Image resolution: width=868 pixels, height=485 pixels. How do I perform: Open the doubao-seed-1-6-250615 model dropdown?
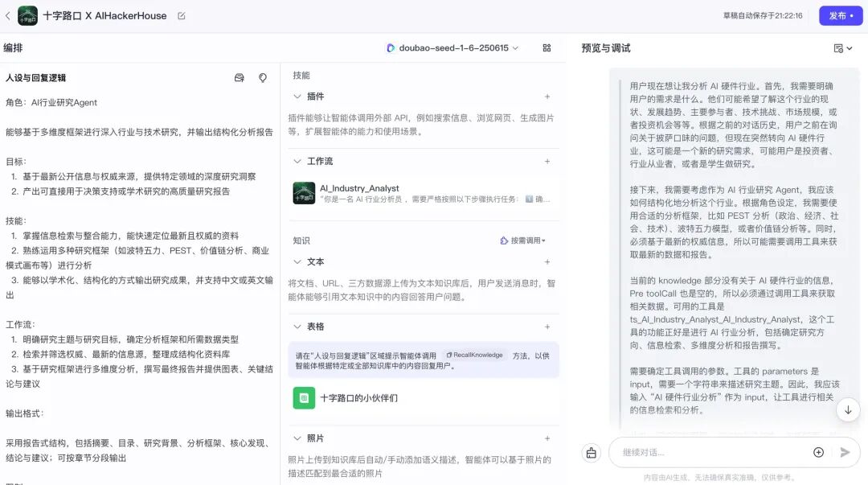[x=452, y=48]
